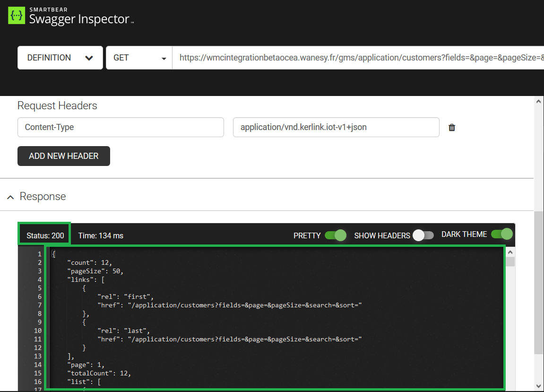Open the GET method dropdown
Screen dimensions: 544x392
(x=139, y=58)
